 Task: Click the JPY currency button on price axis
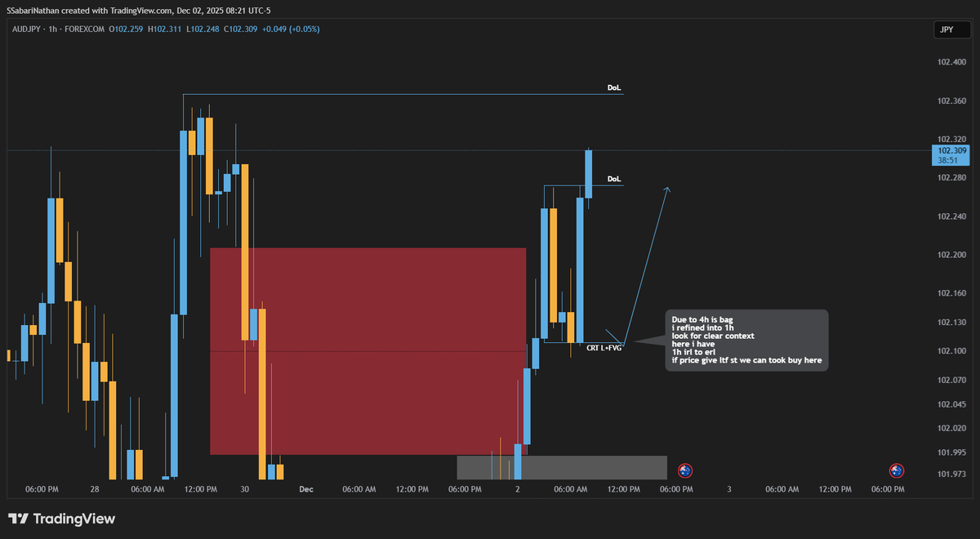point(952,30)
